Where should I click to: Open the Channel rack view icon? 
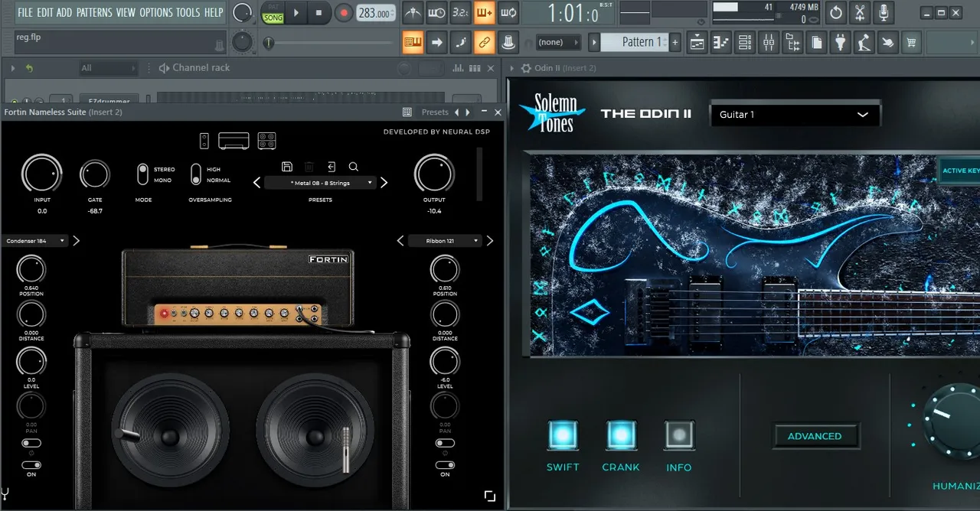745,42
